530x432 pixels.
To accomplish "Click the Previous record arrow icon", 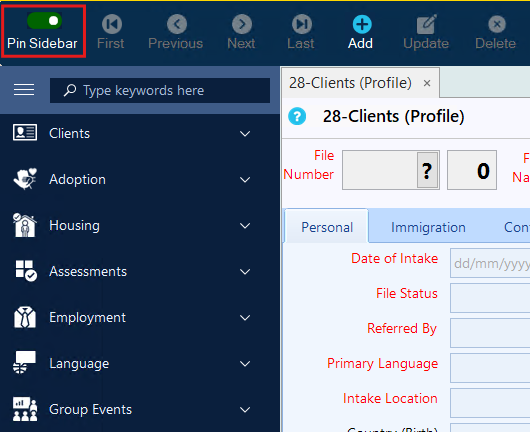I will 177,24.
